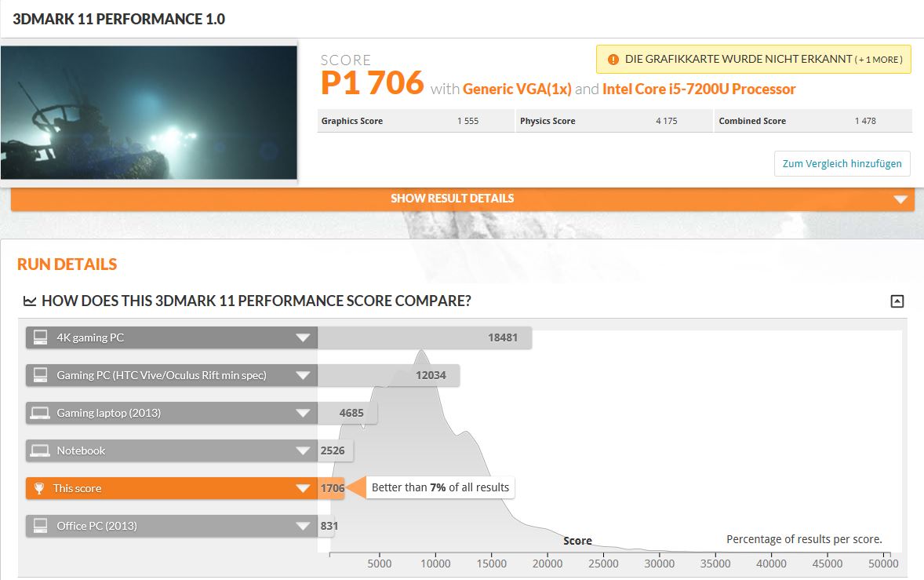Click the chart icon beside comparison heading
This screenshot has height=580, width=924.
[30, 301]
